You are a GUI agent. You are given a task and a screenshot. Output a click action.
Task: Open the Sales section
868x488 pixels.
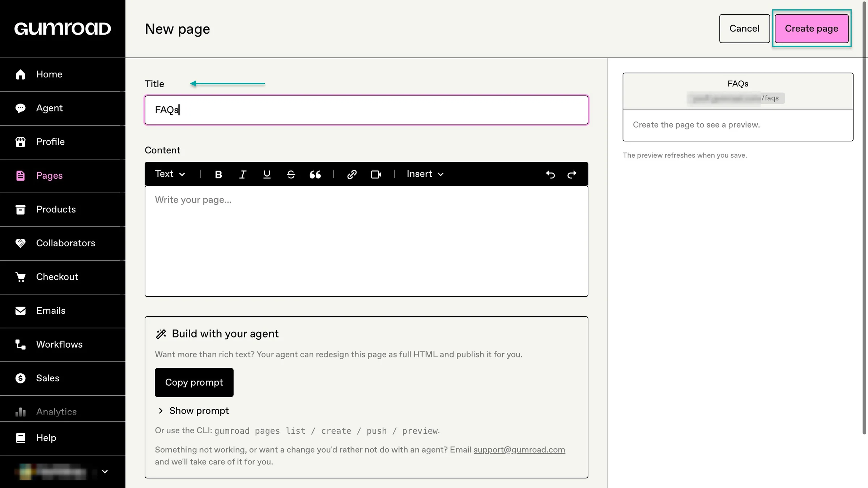point(63,378)
